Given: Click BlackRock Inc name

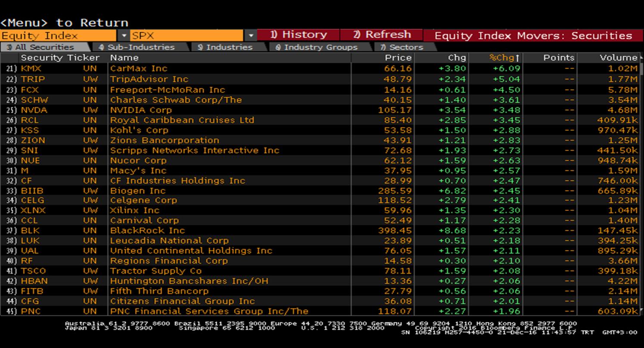Looking at the screenshot, I should [147, 231].
